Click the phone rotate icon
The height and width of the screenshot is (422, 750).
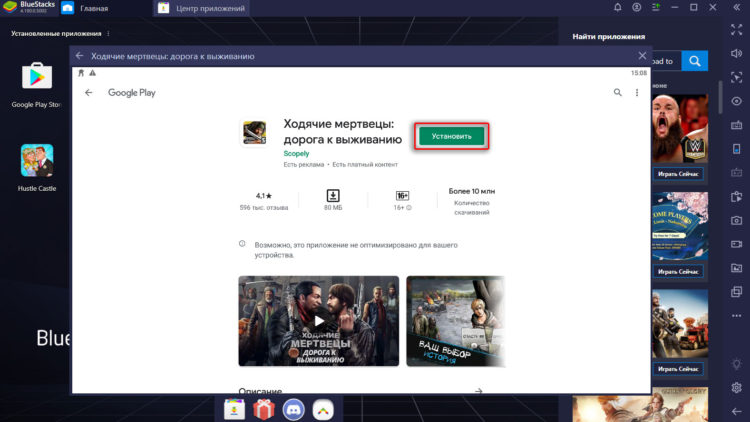[737, 149]
